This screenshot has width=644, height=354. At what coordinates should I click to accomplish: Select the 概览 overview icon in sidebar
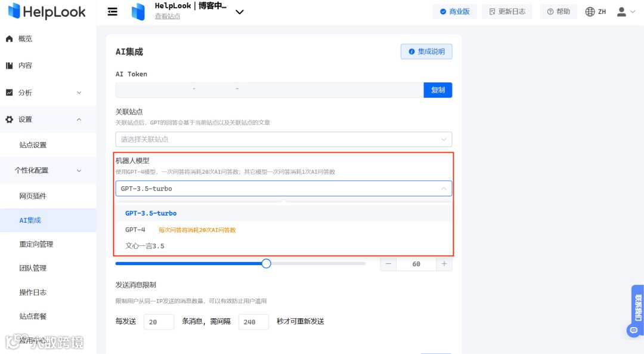8,38
